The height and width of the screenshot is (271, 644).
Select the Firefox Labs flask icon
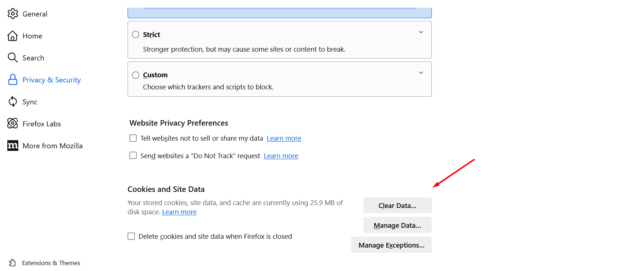pos(12,123)
